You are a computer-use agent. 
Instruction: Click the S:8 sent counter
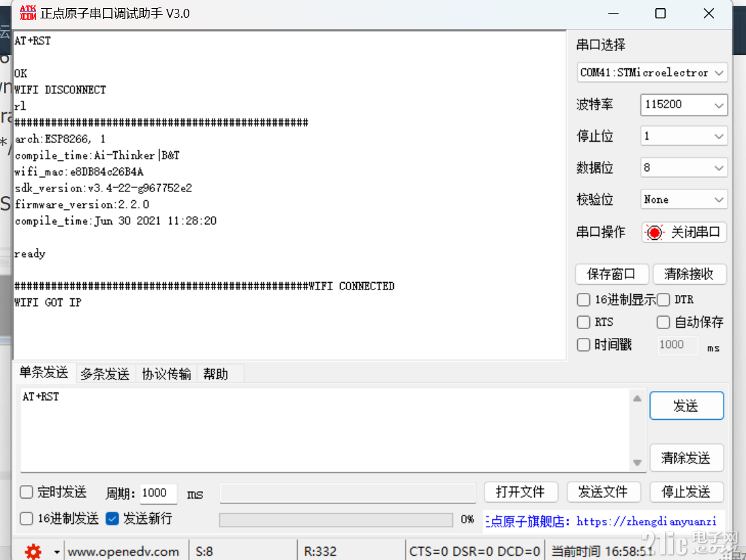(x=204, y=552)
